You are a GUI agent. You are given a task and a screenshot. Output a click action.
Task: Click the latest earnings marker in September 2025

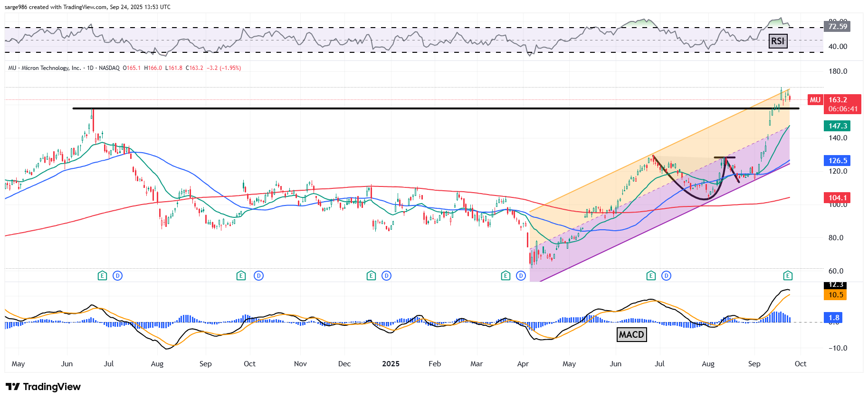788,275
